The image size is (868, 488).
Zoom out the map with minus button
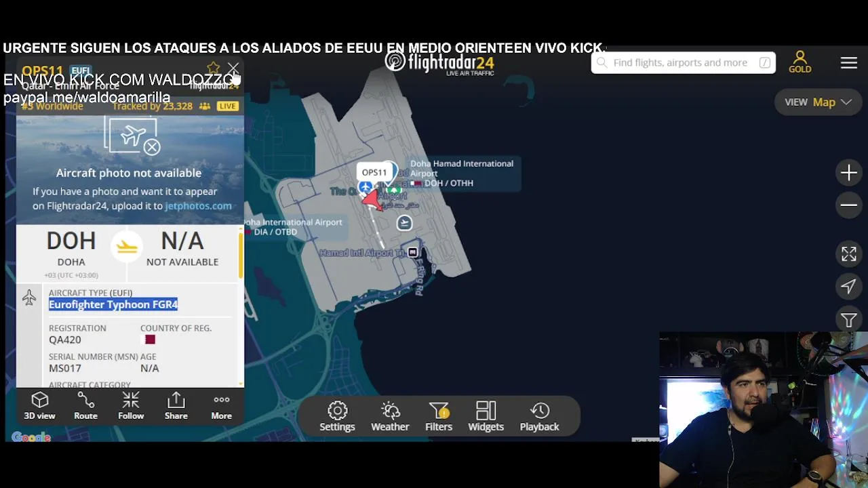(x=848, y=205)
